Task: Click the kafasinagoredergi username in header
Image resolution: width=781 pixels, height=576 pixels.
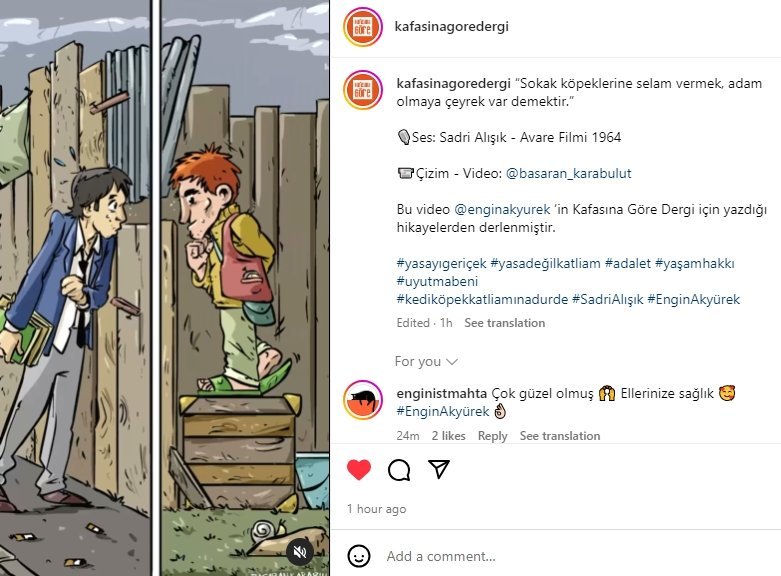Action: [x=451, y=26]
